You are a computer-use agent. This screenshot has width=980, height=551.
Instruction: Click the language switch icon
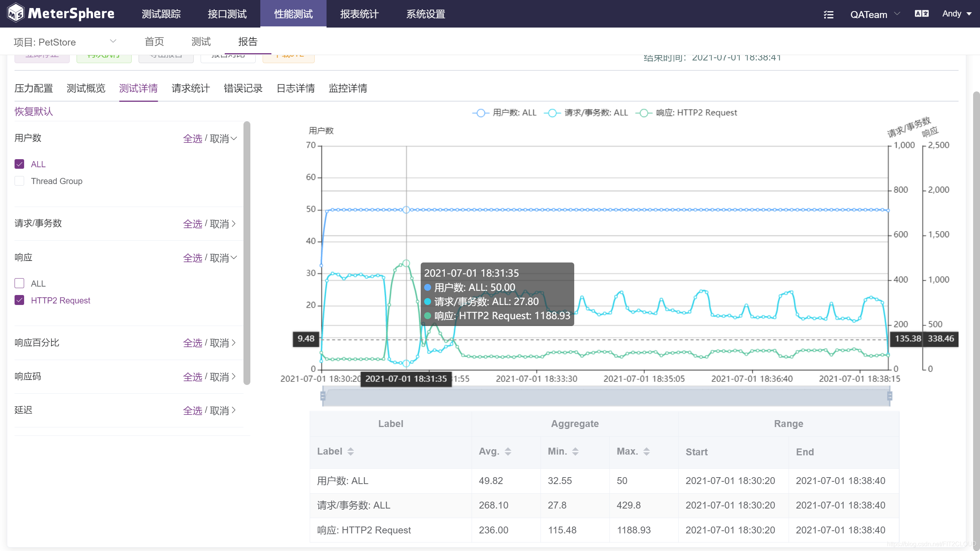point(921,14)
